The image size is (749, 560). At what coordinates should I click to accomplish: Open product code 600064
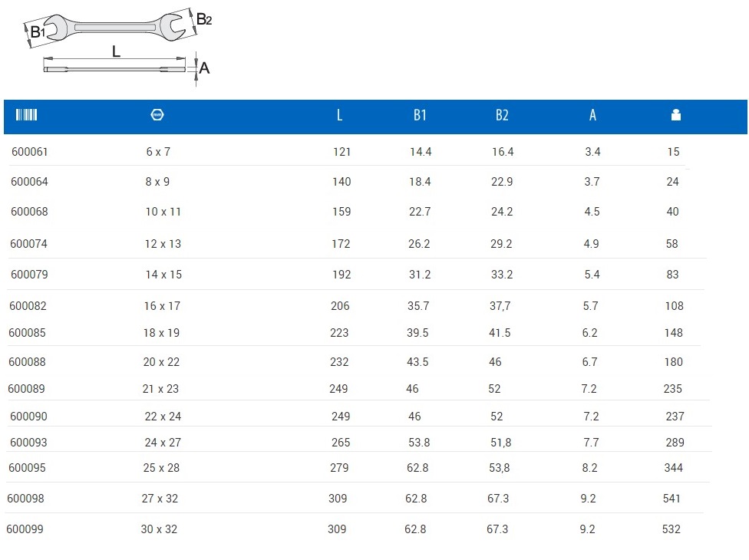[30, 182]
